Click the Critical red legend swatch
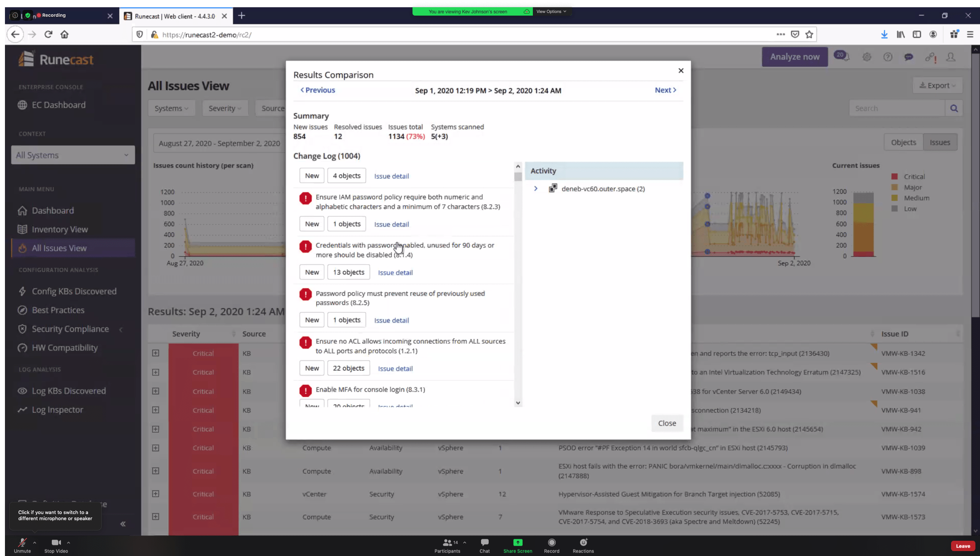 [894, 176]
